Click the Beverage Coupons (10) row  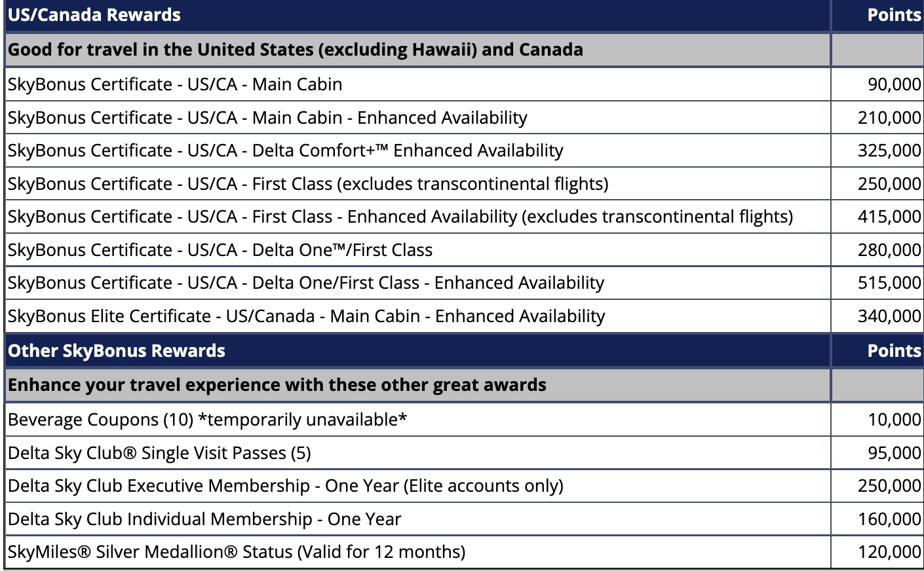(x=207, y=420)
